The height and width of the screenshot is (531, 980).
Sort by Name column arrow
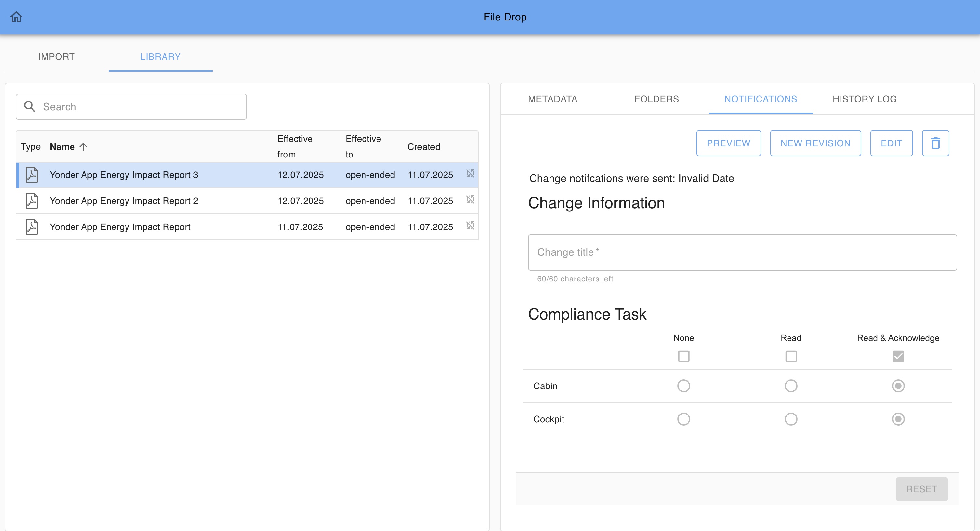pyautogui.click(x=83, y=147)
